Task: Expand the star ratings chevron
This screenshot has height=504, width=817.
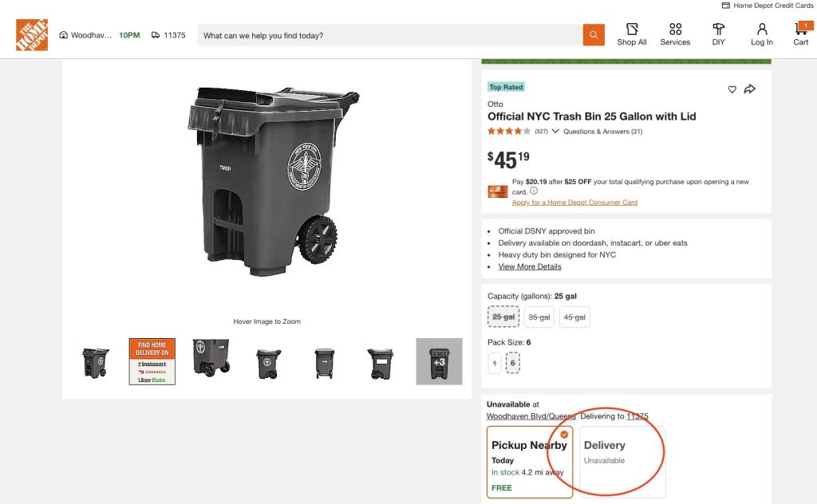Action: tap(555, 132)
